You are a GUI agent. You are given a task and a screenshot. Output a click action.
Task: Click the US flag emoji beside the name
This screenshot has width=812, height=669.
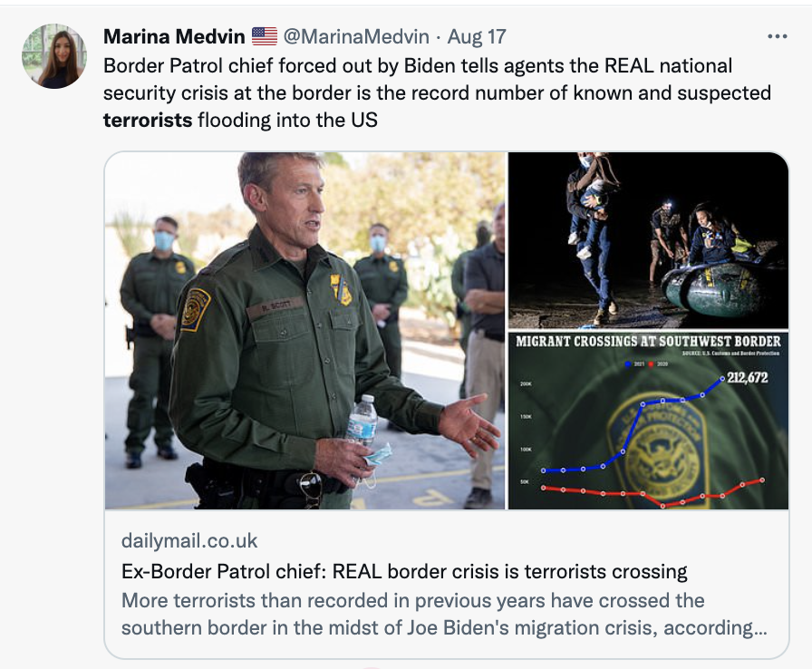pos(265,37)
